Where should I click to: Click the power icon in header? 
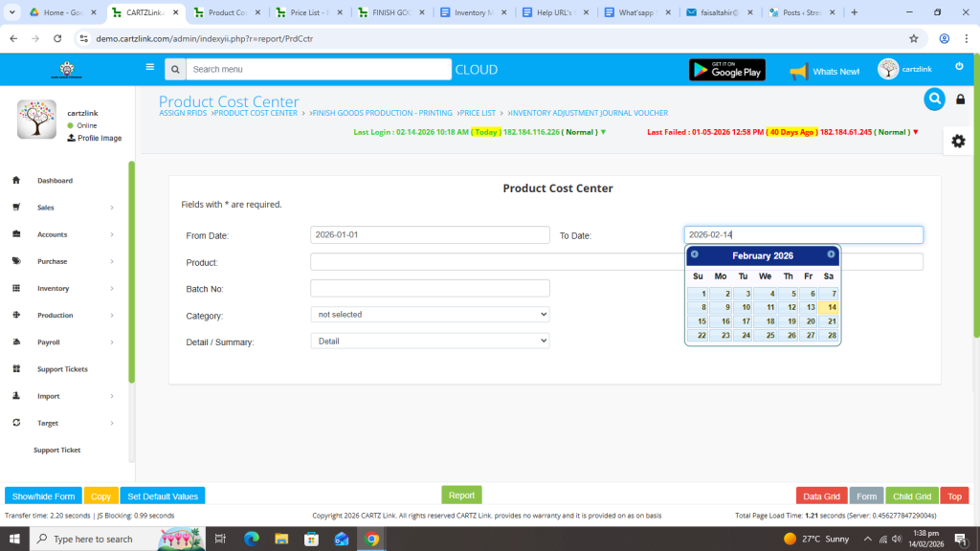(959, 66)
